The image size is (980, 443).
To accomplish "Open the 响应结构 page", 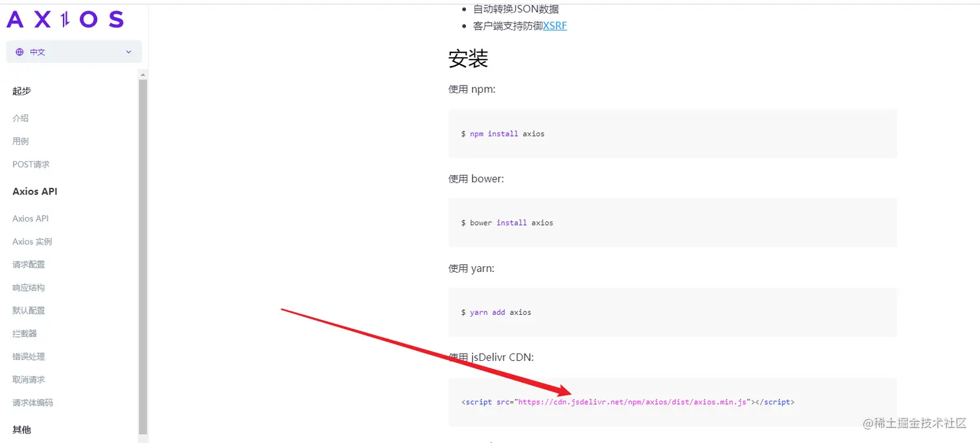I will tap(29, 288).
